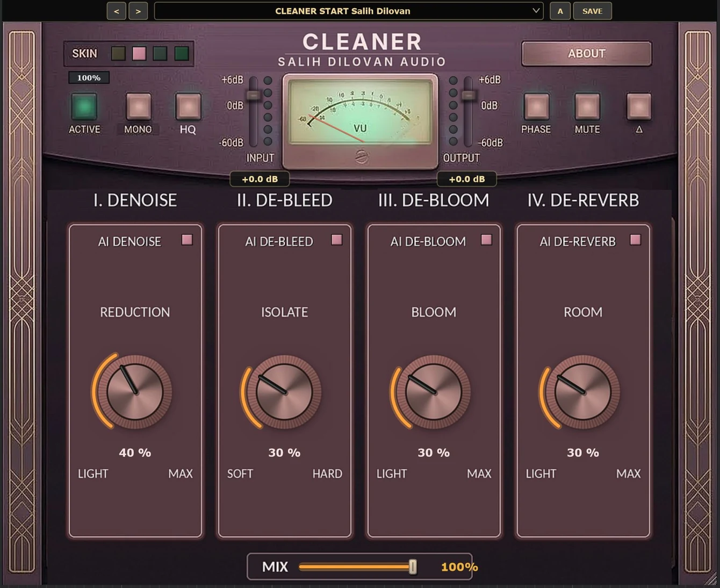
Task: Select the pink skin swatch
Action: (139, 53)
